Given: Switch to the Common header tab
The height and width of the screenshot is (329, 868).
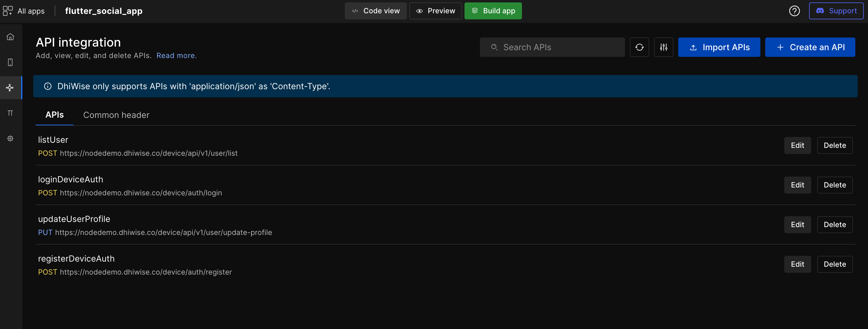Looking at the screenshot, I should [116, 115].
